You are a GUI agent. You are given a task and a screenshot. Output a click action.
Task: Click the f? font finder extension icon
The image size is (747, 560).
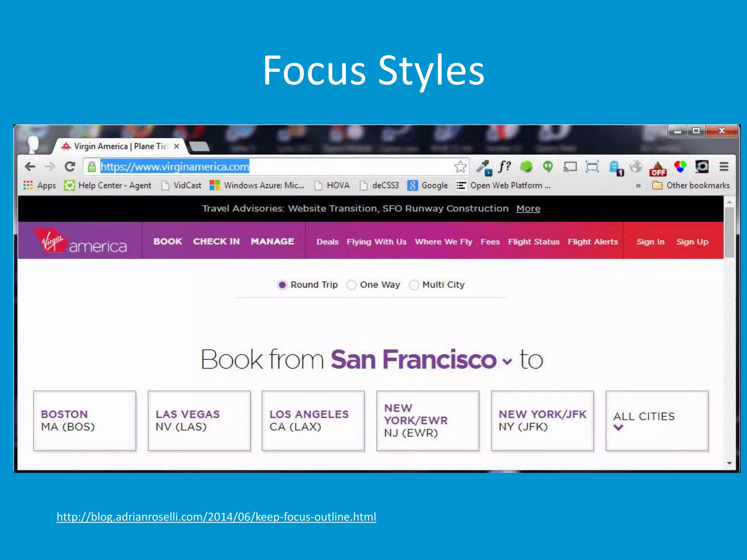[505, 167]
